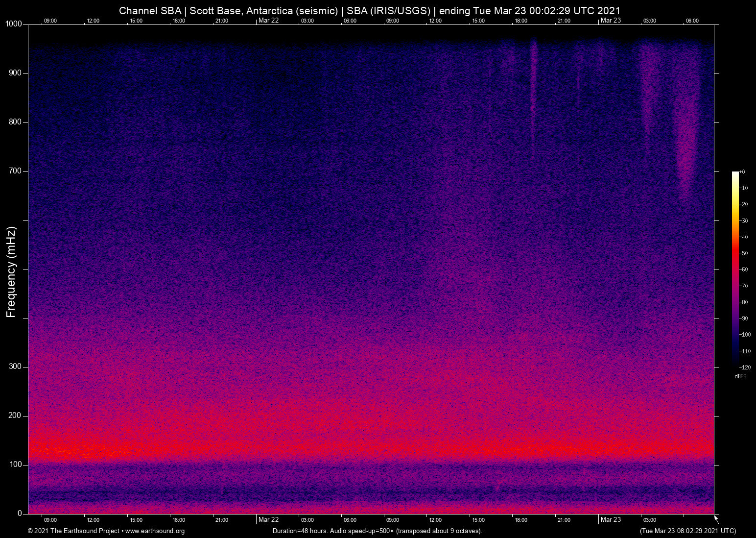The image size is (756, 538).
Task: Click the "© 2021 The Earthsound Project" copyright text
Action: (73, 531)
